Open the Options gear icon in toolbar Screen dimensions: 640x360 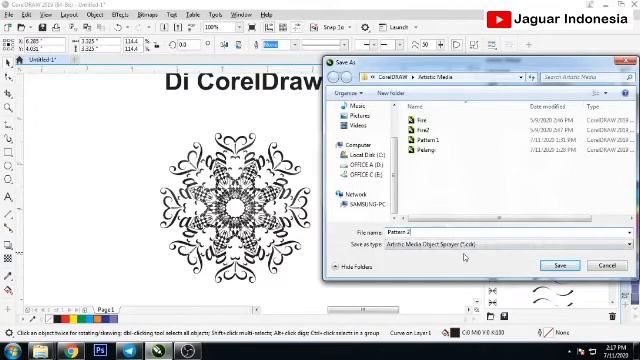[365, 27]
